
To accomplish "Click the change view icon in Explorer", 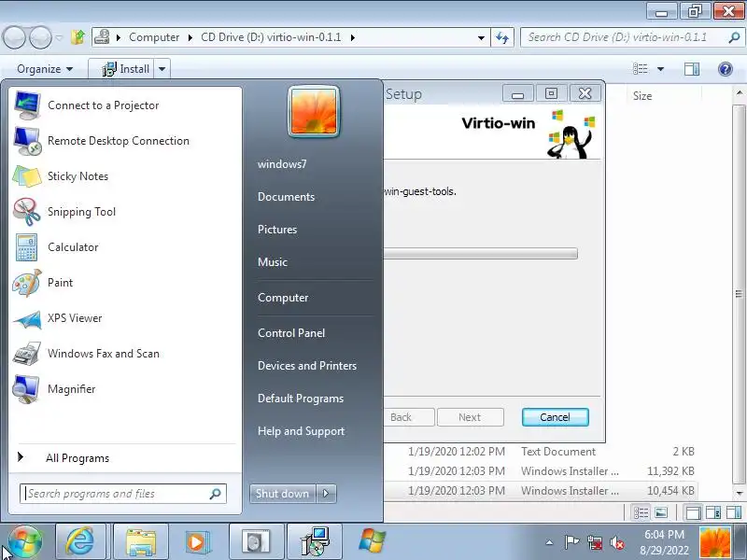I will [x=641, y=69].
